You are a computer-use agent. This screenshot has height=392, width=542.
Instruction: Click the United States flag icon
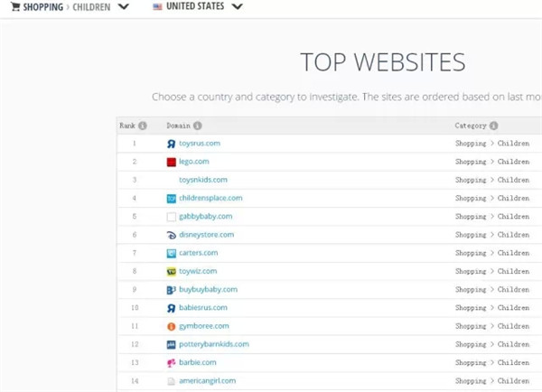[157, 6]
